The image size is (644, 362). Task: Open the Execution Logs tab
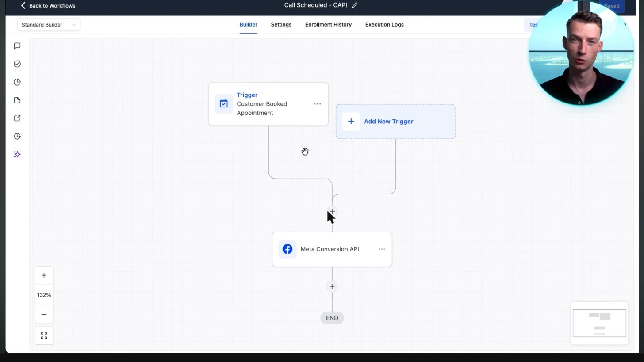click(384, 25)
